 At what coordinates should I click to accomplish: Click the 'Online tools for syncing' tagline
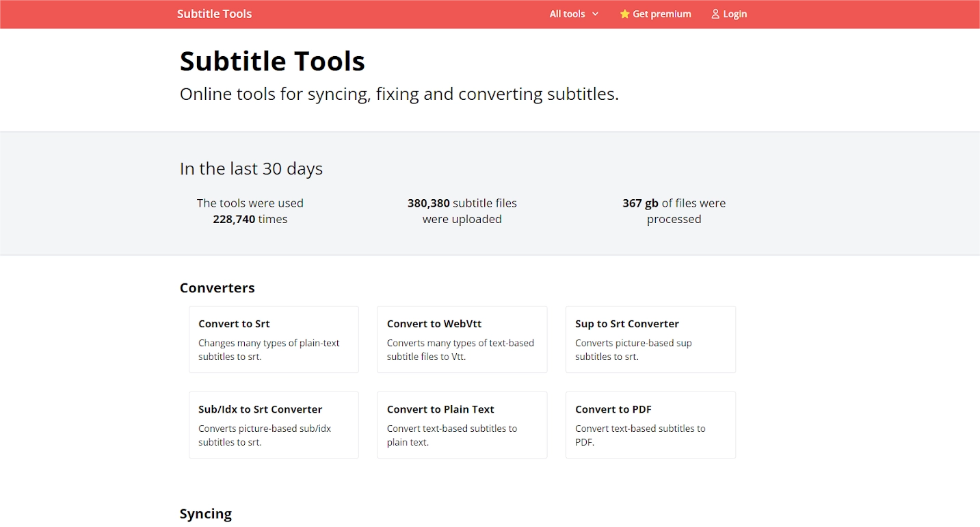(399, 94)
